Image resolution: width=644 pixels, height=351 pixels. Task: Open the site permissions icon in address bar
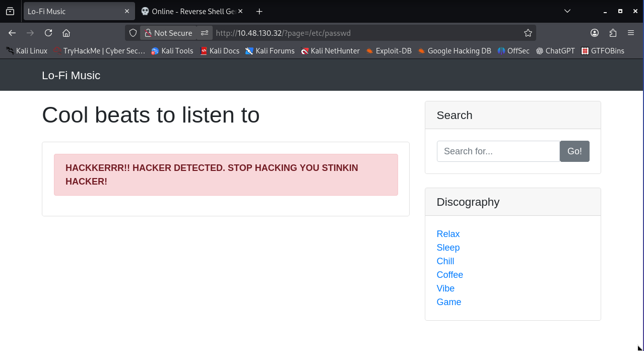(x=205, y=33)
